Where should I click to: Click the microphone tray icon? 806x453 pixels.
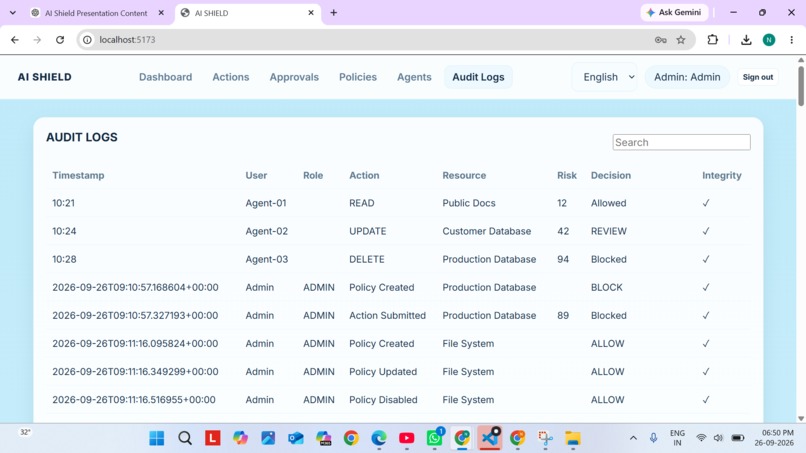(653, 438)
